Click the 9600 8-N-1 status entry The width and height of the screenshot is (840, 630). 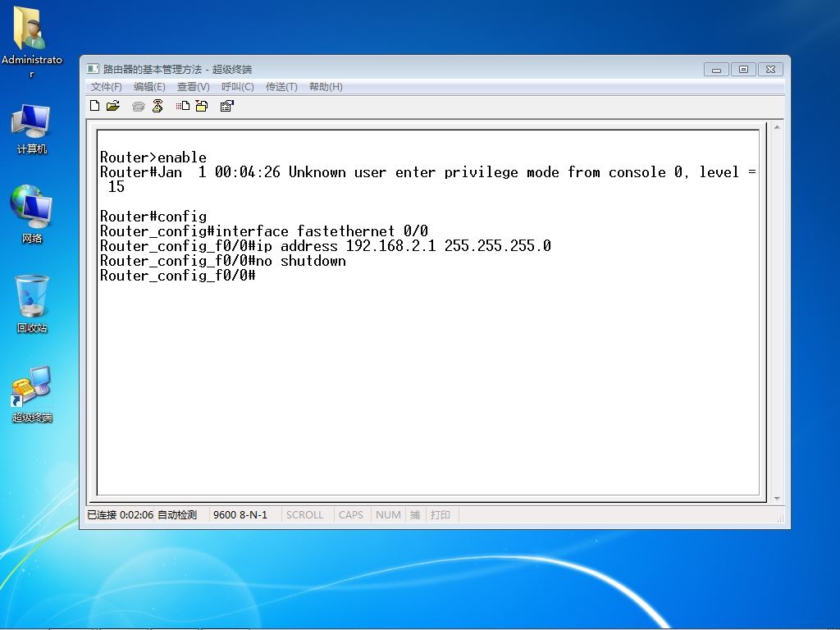click(240, 515)
